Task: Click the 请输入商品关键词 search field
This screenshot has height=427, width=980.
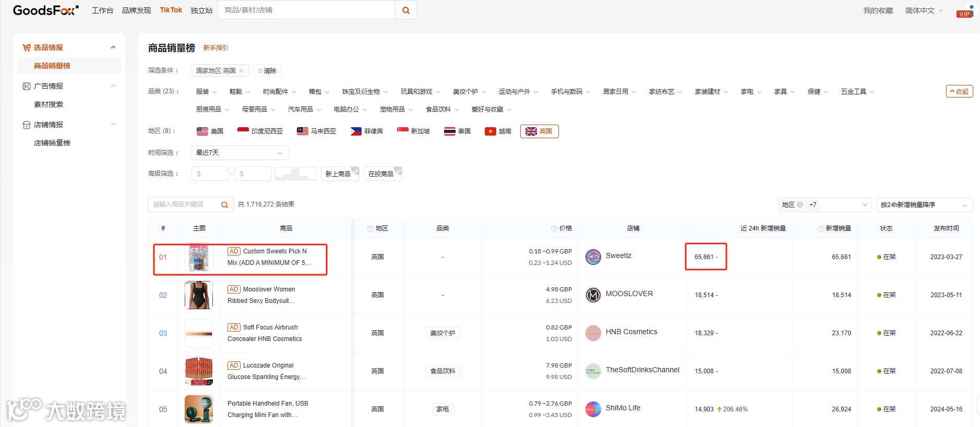Action: click(184, 205)
